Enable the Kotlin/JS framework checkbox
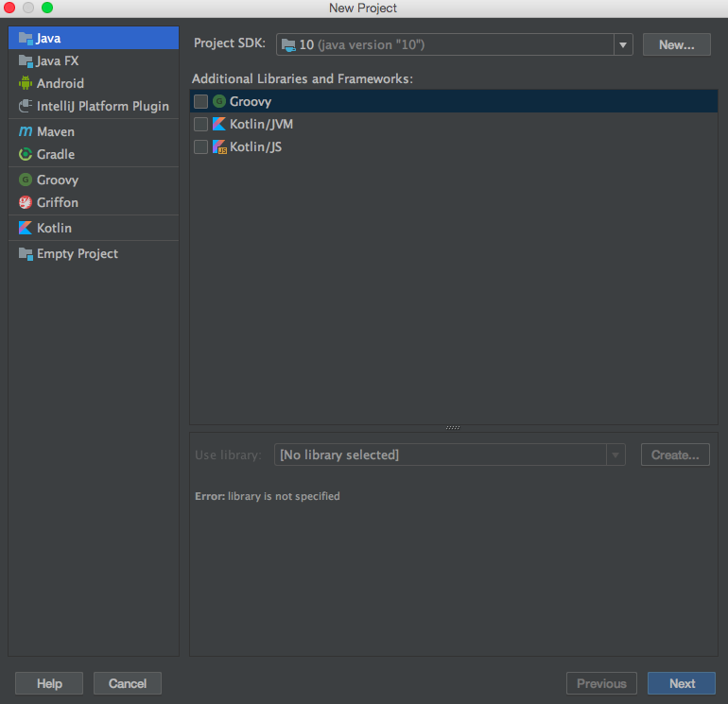 [200, 146]
